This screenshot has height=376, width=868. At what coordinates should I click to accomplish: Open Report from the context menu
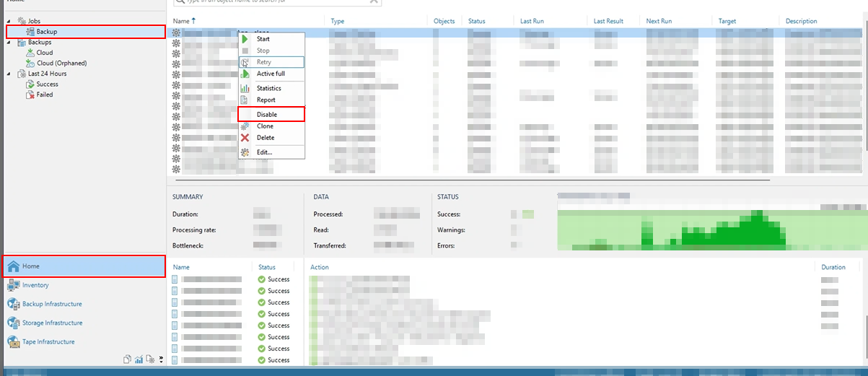click(x=271, y=100)
